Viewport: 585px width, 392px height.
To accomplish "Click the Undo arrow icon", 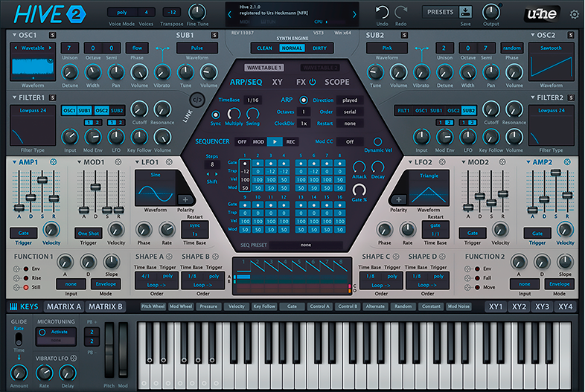I will (x=382, y=11).
